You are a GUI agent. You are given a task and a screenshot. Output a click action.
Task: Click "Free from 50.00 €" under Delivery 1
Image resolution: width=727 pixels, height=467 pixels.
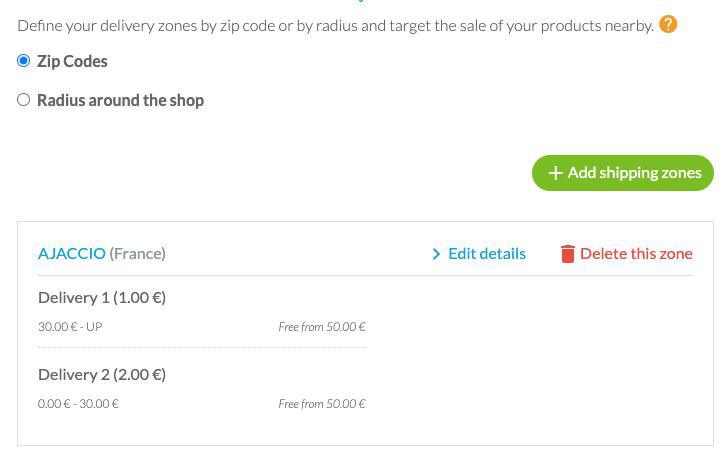tap(322, 326)
